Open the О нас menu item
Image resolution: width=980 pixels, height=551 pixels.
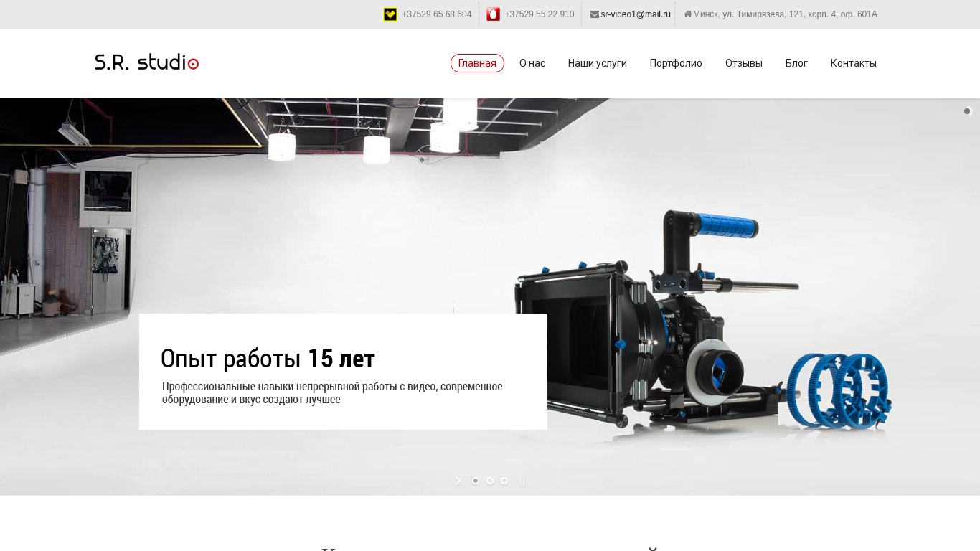[x=532, y=63]
